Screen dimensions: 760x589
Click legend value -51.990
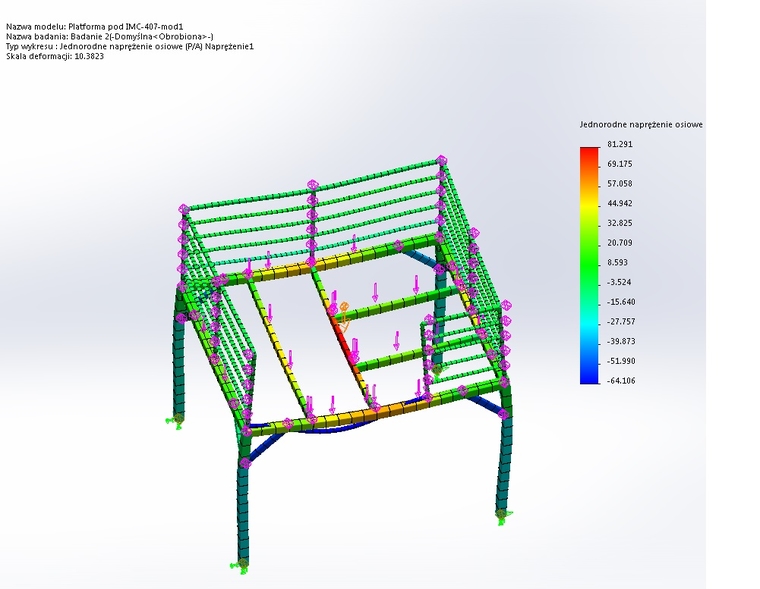(x=621, y=361)
